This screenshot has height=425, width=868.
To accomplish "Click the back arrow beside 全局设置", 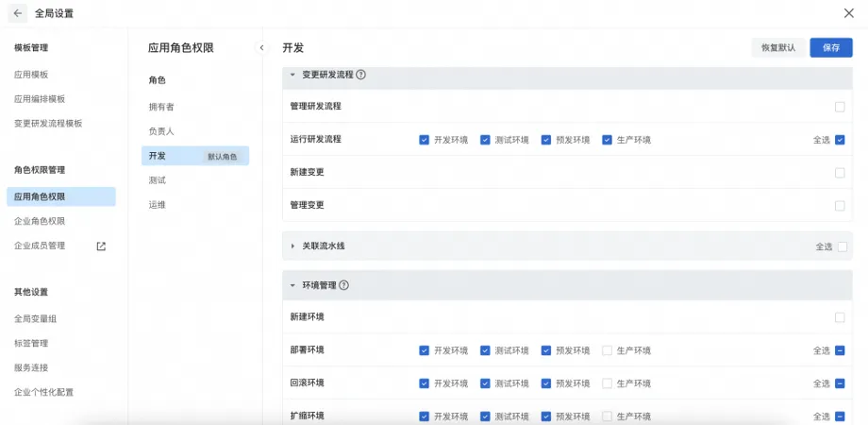I will pos(18,13).
